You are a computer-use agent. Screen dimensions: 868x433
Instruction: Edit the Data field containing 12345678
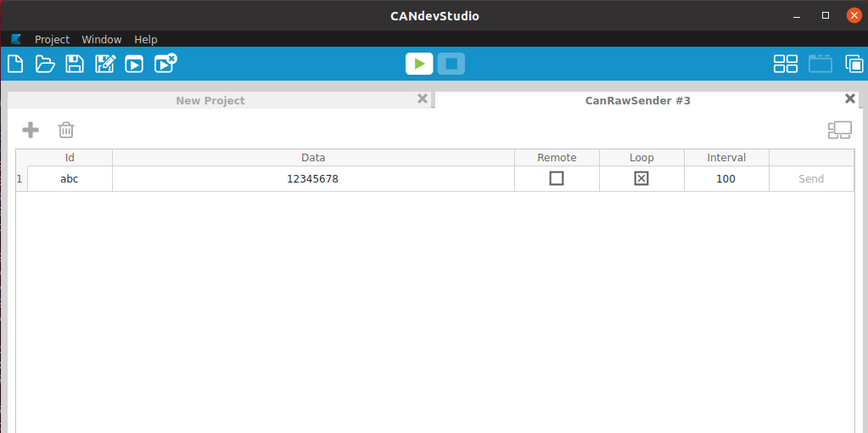click(313, 179)
